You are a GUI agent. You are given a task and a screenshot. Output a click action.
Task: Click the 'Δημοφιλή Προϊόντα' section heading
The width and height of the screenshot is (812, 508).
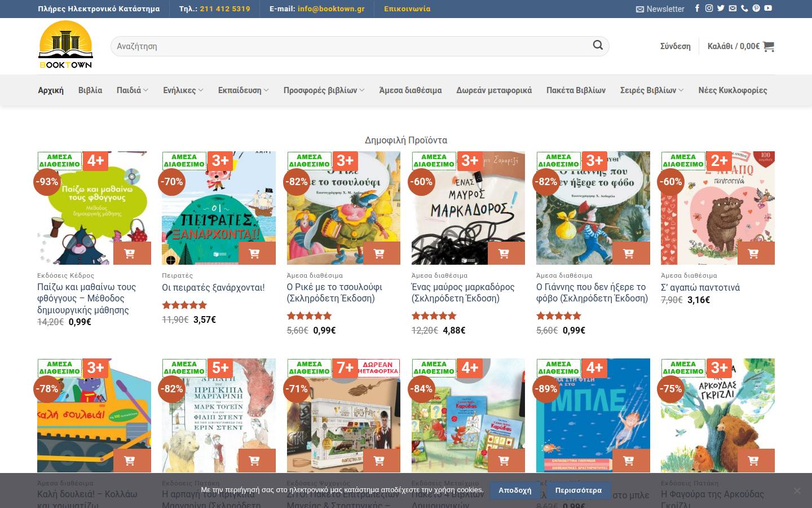pos(406,140)
